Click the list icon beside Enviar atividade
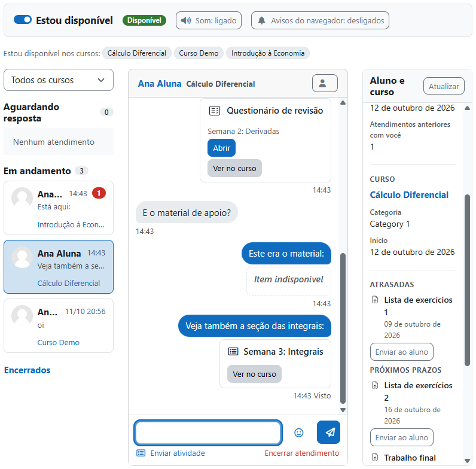The width and height of the screenshot is (476, 469). click(141, 453)
